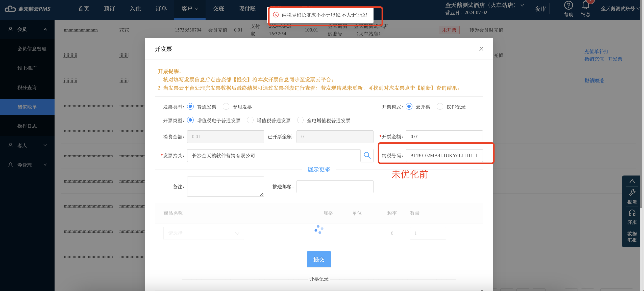
Task: Expand the 客人 sidebar section
Action: (x=45, y=145)
